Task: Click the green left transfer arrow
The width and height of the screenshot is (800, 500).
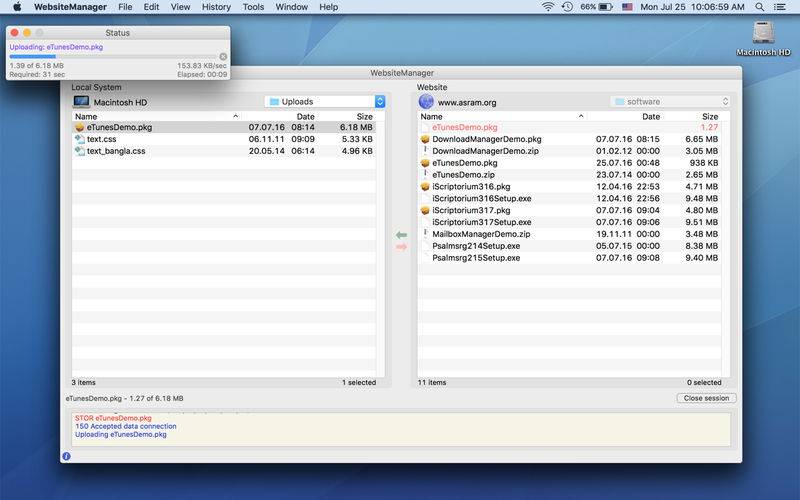Action: (x=402, y=235)
